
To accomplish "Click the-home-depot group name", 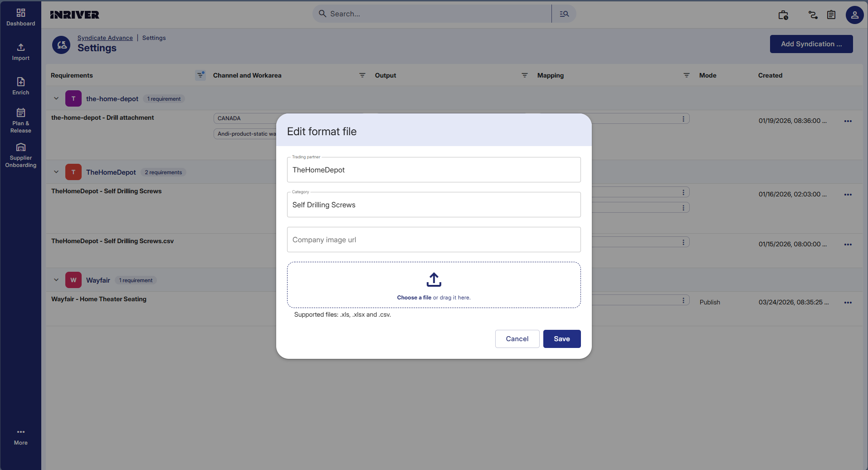I will (x=112, y=99).
